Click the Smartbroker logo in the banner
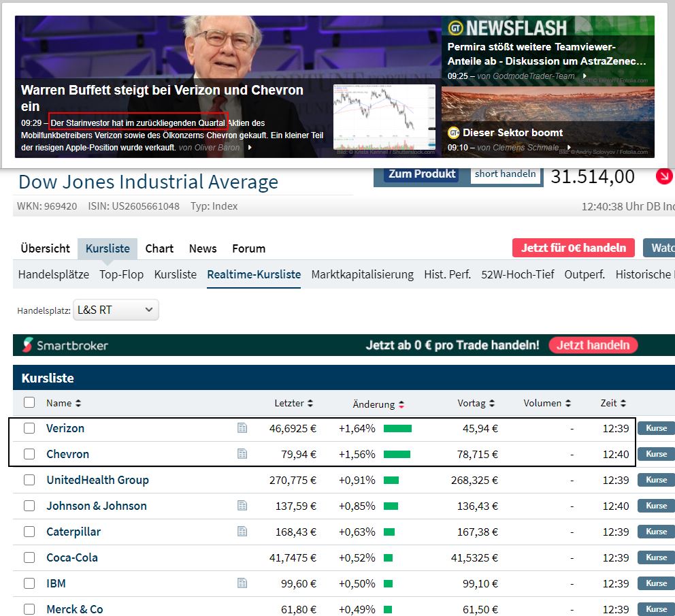This screenshot has width=675, height=616. pos(65,345)
